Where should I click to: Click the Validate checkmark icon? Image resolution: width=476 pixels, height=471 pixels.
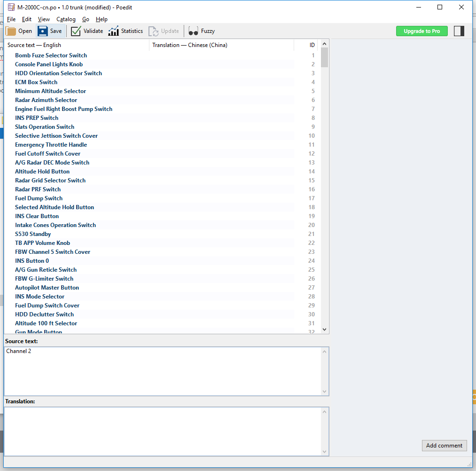click(x=76, y=31)
